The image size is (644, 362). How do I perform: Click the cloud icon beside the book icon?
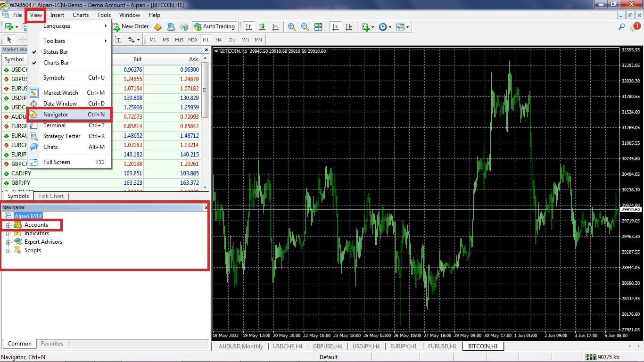pos(171,27)
